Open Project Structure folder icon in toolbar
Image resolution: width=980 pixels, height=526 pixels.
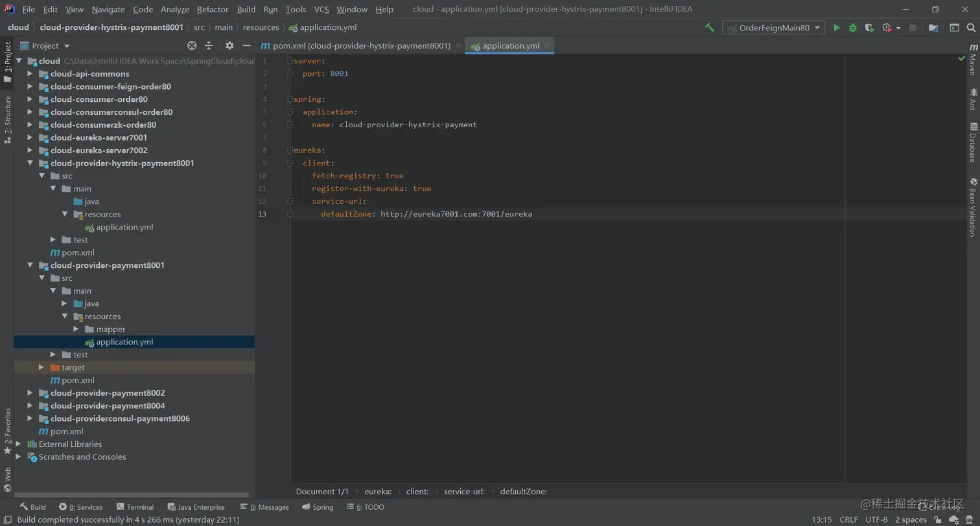(933, 28)
